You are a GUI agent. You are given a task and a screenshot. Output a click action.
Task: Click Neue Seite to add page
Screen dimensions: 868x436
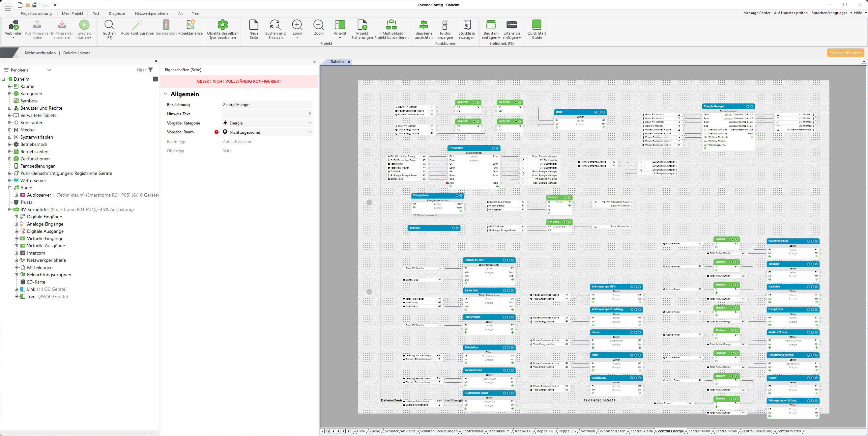(x=254, y=26)
